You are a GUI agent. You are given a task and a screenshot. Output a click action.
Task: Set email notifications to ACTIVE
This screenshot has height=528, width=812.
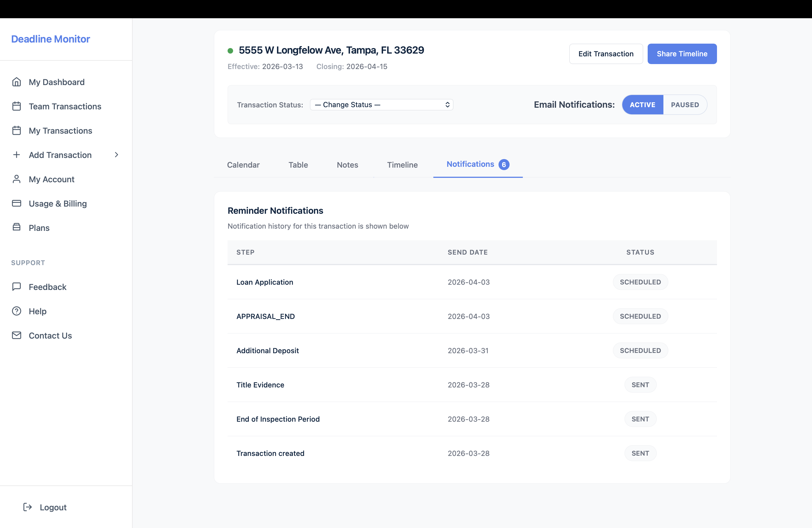click(x=642, y=105)
